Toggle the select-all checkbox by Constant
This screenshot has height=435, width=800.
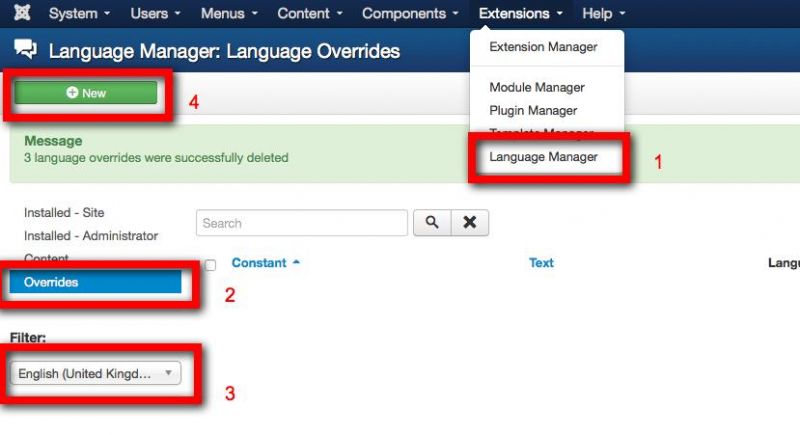click(x=210, y=265)
